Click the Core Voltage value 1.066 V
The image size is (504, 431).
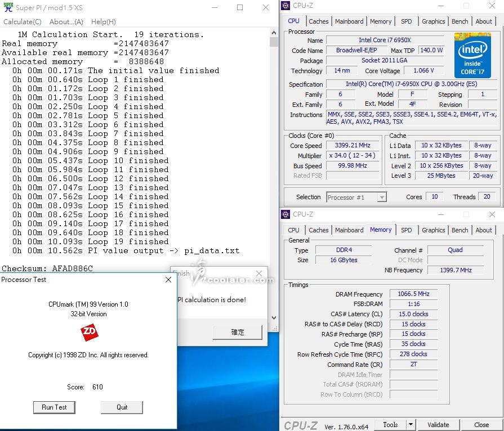click(x=423, y=70)
